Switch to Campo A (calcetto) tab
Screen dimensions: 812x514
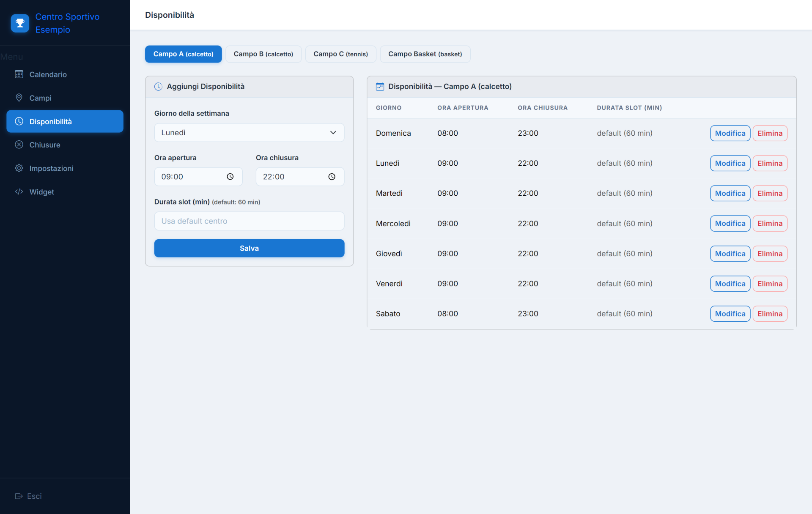click(183, 54)
